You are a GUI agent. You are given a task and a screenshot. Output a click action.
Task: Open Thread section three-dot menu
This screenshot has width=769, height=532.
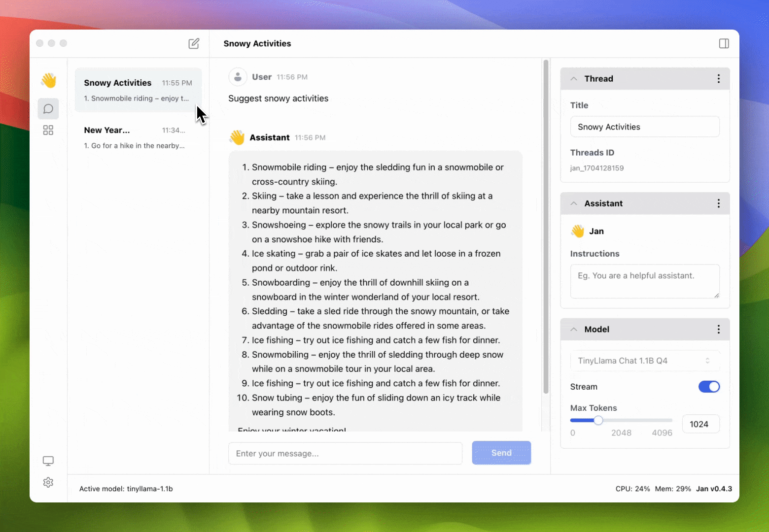pos(718,79)
